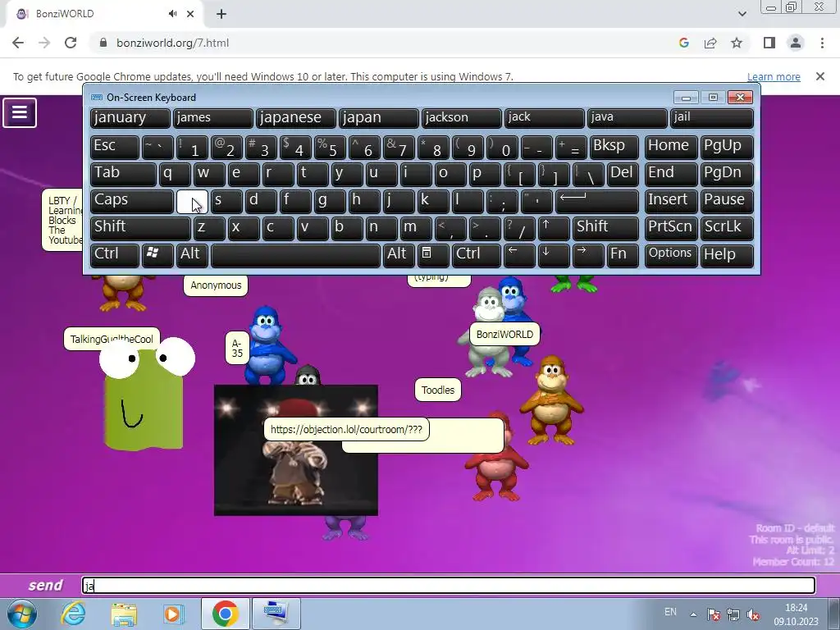840x630 pixels.
Task: Open tab search dropdown chevron in Chrome
Action: [x=742, y=14]
